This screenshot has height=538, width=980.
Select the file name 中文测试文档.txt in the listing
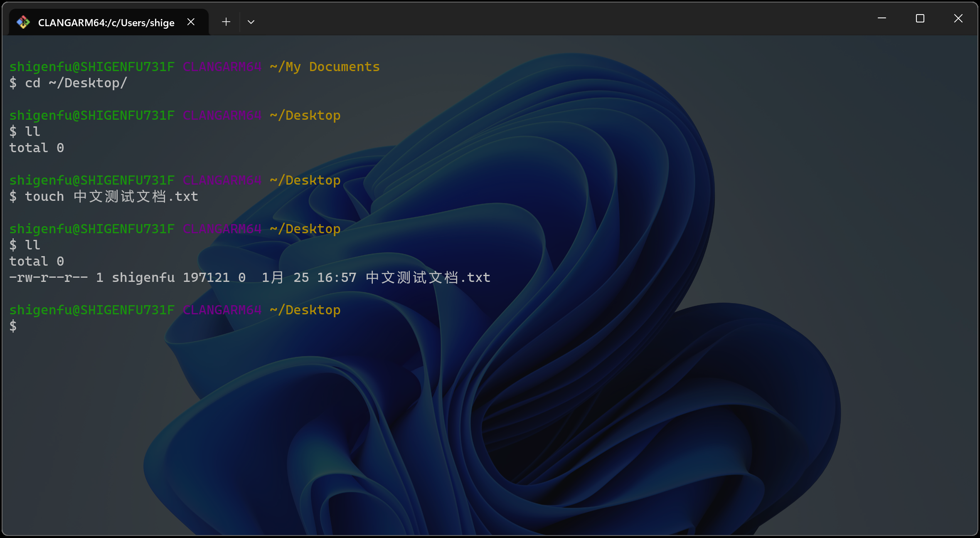(x=427, y=277)
